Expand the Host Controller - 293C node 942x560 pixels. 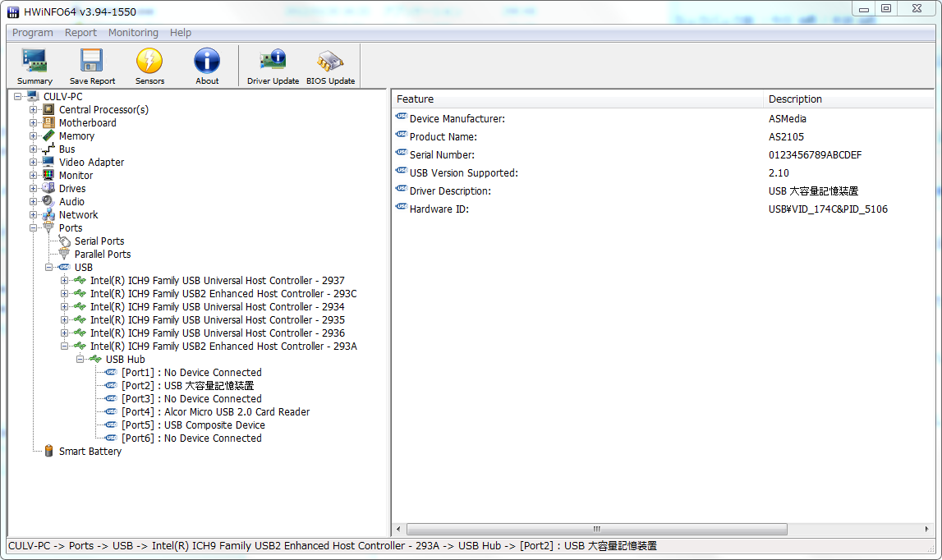(x=64, y=294)
